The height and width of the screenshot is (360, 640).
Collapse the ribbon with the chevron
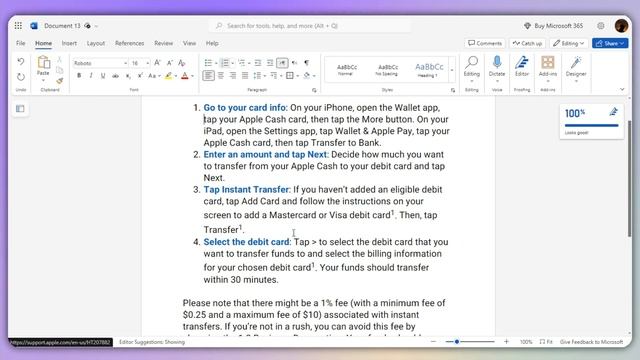tap(622, 89)
